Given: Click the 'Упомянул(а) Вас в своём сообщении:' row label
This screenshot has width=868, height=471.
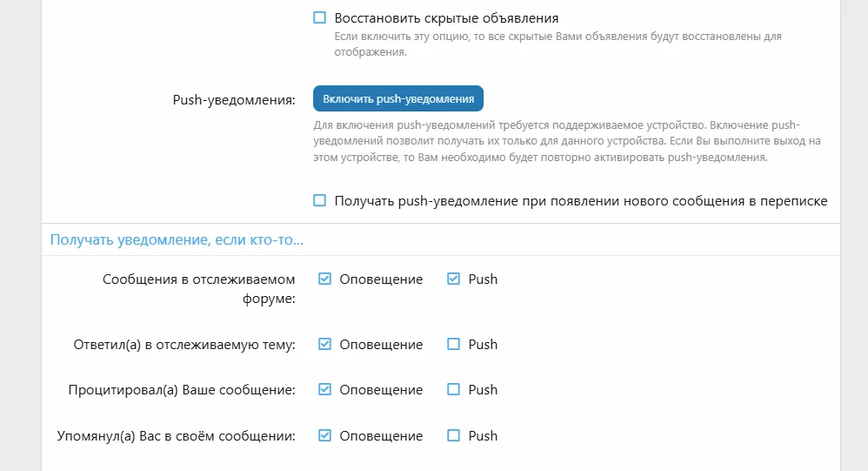Looking at the screenshot, I should [176, 436].
